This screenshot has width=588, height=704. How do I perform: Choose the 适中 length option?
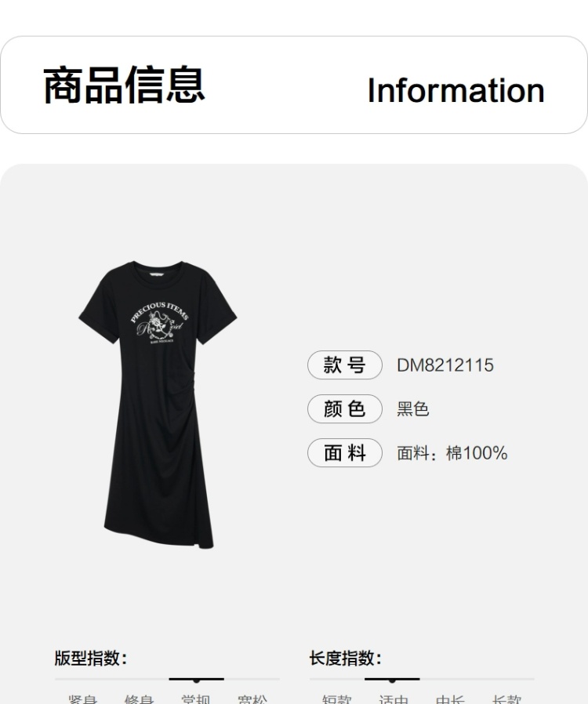coord(394,699)
